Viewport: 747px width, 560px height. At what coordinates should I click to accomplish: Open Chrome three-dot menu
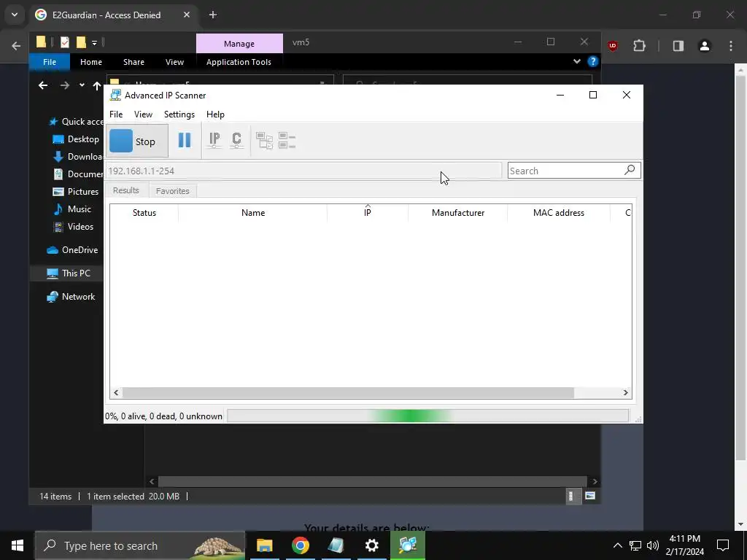[731, 46]
